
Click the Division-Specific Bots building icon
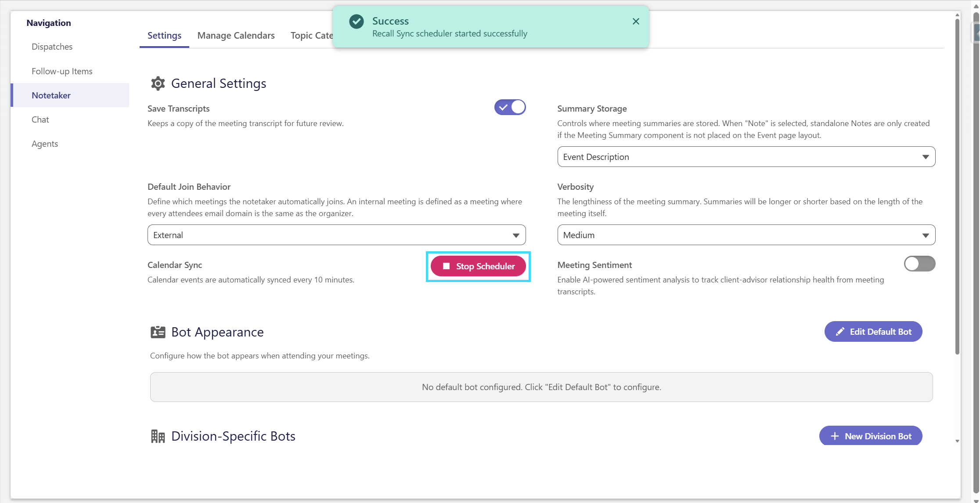click(158, 436)
